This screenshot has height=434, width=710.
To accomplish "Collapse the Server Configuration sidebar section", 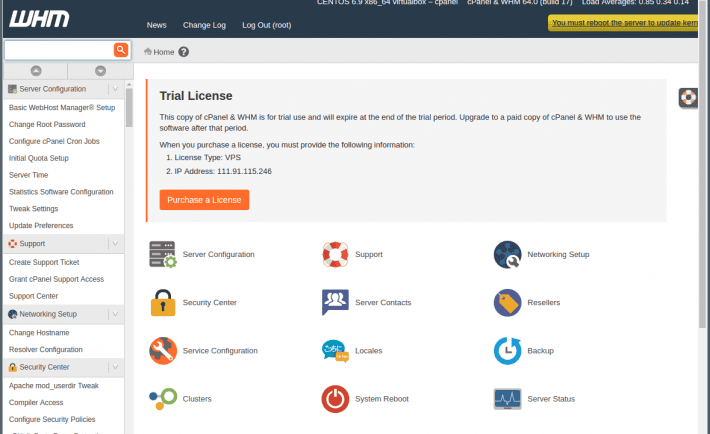I will 115,89.
